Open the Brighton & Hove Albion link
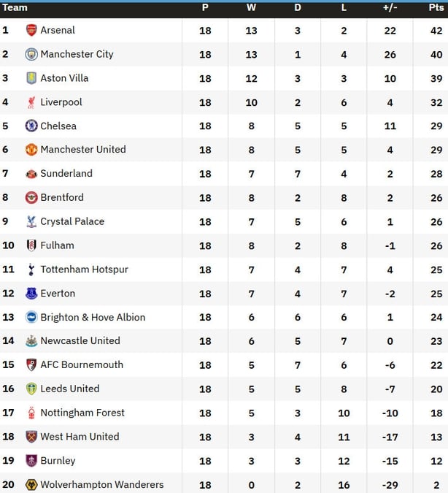448x493 pixels. (x=93, y=318)
